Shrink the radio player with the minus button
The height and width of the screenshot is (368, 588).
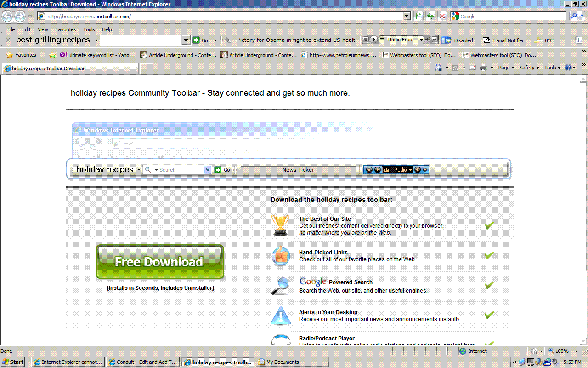[x=435, y=40]
